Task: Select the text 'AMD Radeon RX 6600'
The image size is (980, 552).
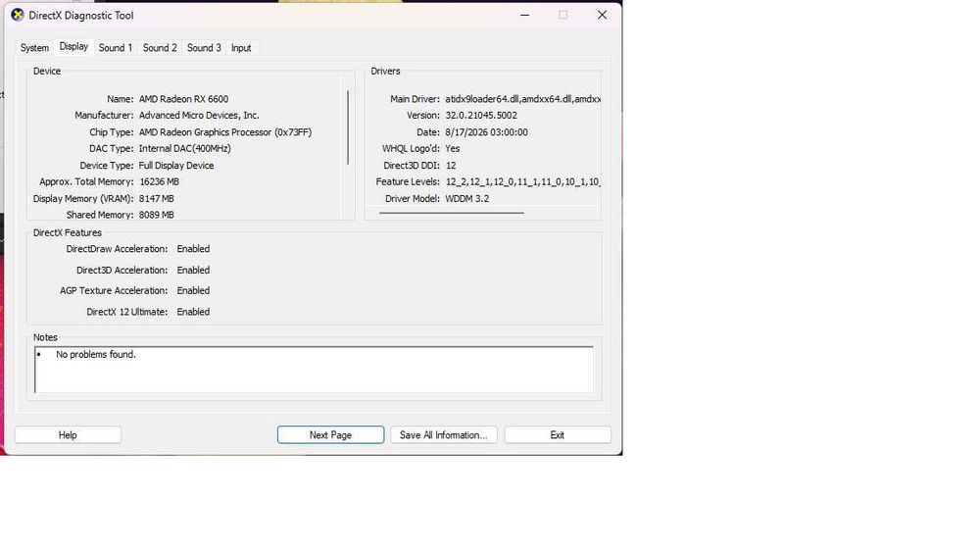Action: point(184,99)
